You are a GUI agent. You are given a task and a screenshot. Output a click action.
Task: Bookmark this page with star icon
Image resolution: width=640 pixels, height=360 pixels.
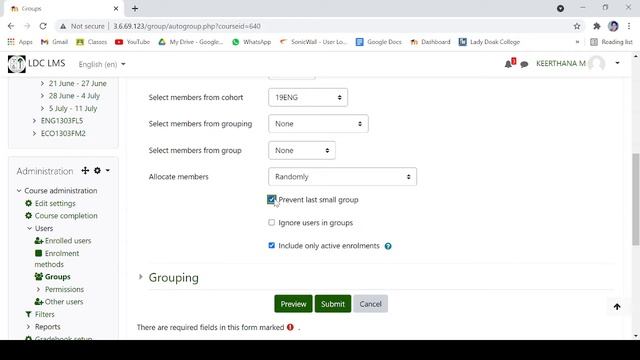click(x=577, y=26)
